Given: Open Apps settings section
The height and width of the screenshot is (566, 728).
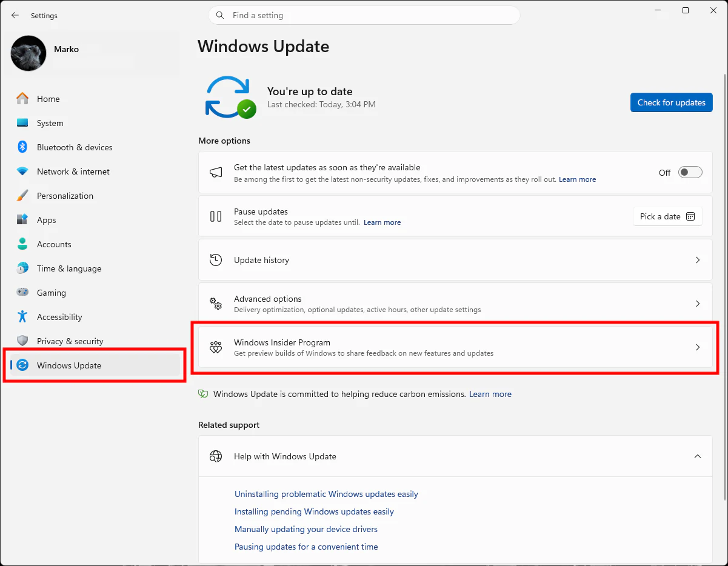Looking at the screenshot, I should (46, 220).
